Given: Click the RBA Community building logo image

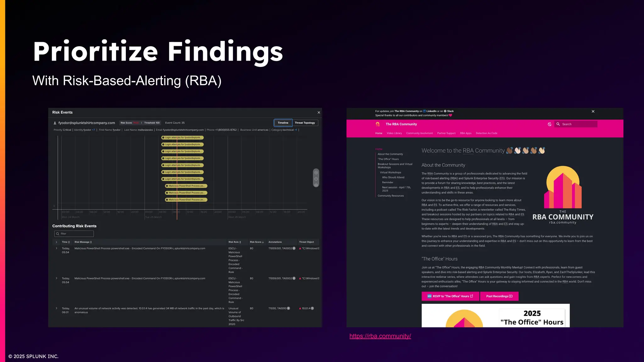Looking at the screenshot, I should tap(563, 195).
